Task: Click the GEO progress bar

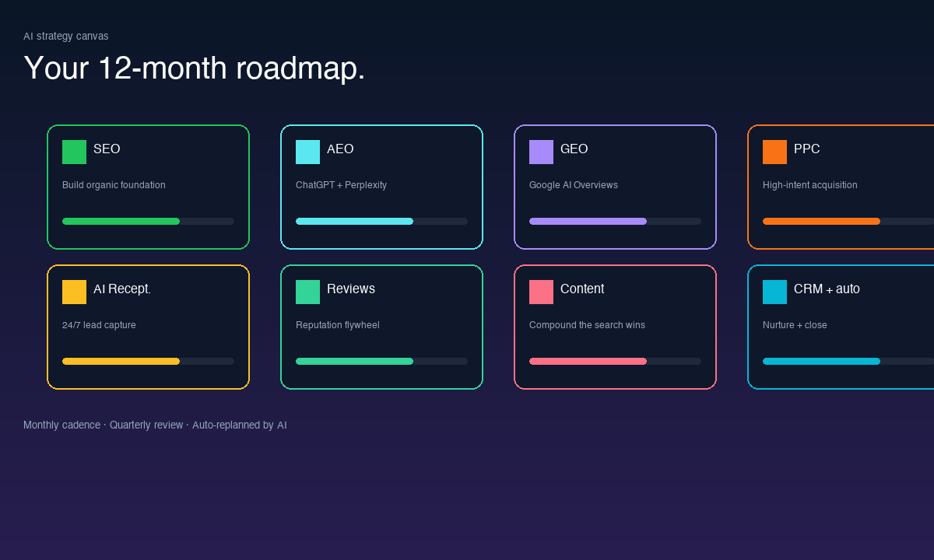Action: tap(615, 221)
